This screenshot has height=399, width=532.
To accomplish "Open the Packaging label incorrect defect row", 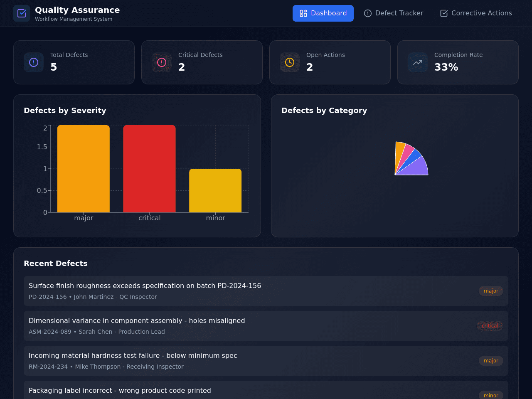I will 266,391.
